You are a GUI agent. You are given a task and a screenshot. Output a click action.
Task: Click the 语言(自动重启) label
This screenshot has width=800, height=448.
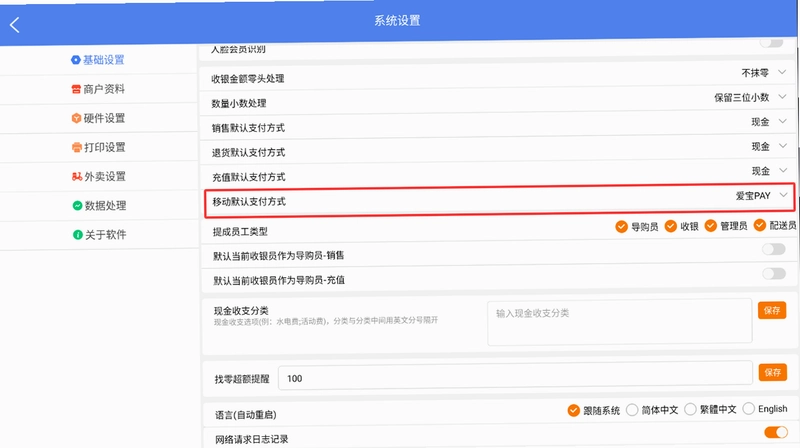(245, 415)
